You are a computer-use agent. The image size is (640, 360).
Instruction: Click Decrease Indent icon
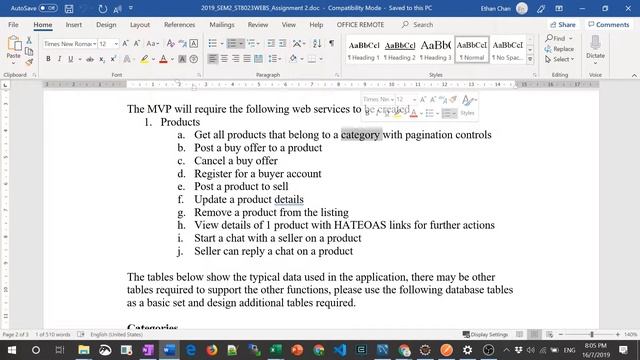coord(271,43)
